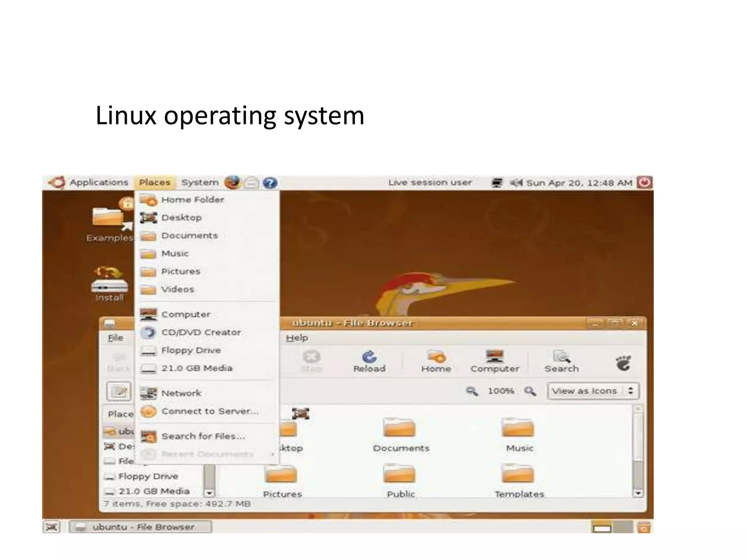The width and height of the screenshot is (747, 560).
Task: Open the System menu
Action: pyautogui.click(x=200, y=182)
